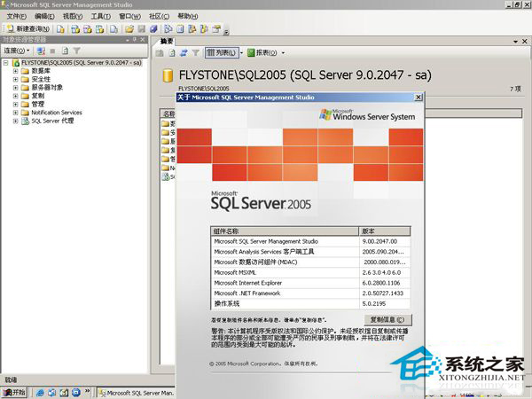Click the 复制信息(C) button in About dialog
This screenshot has height=399, width=532.
click(387, 320)
